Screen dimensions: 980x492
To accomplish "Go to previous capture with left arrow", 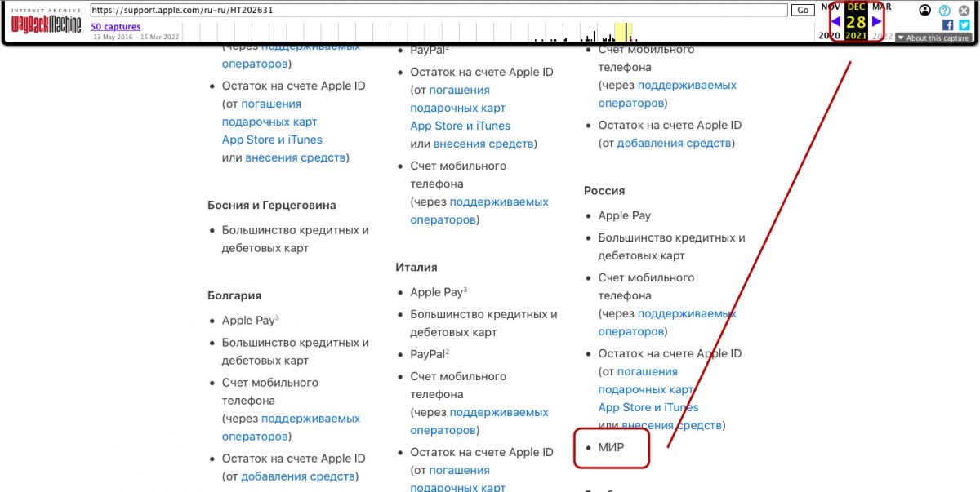I will (x=835, y=21).
